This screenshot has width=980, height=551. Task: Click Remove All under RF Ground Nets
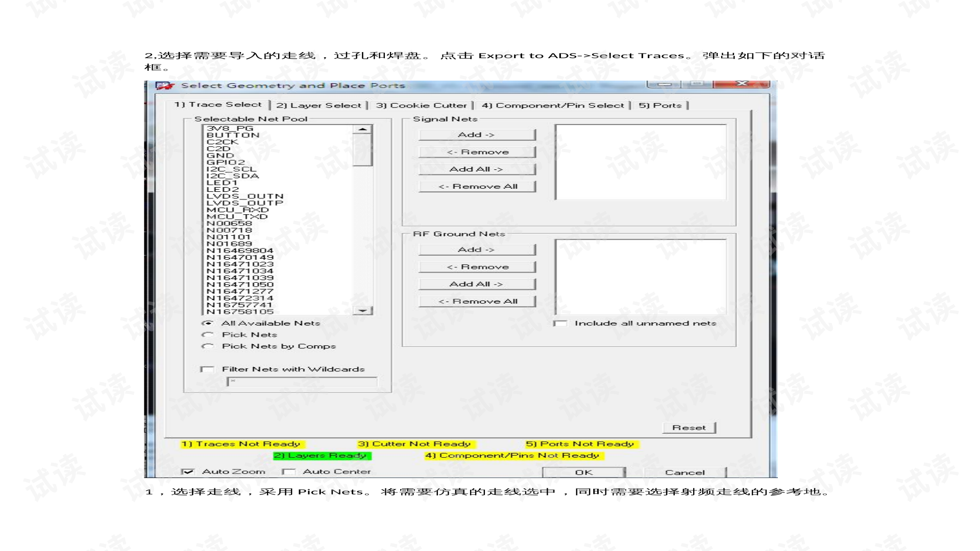[477, 302]
